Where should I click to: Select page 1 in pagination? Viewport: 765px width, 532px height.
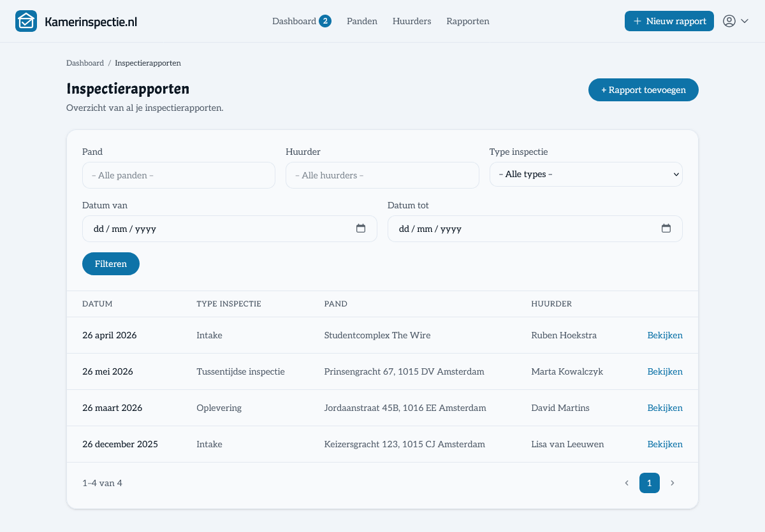click(x=650, y=483)
